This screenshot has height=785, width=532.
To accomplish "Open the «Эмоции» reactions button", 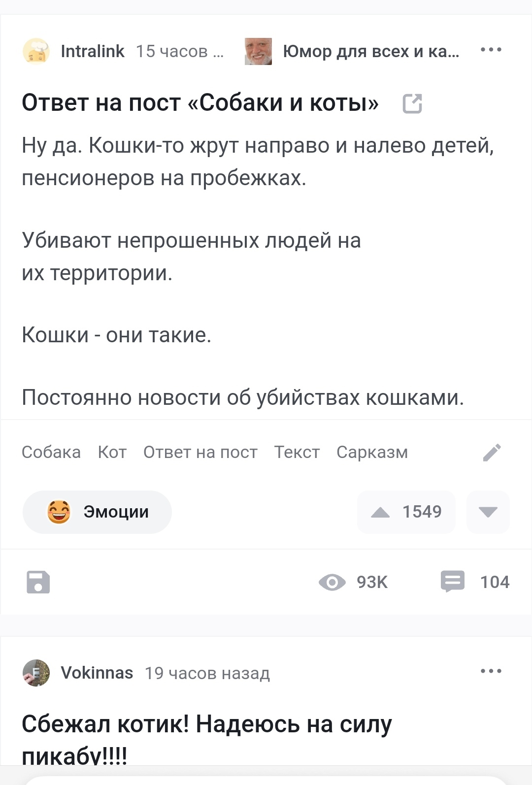I will click(97, 512).
